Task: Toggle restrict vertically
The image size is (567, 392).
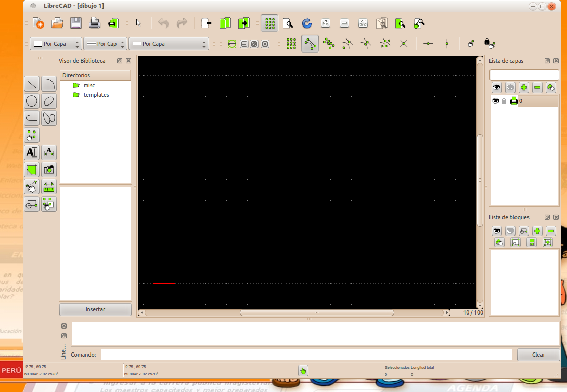Action: tap(447, 44)
